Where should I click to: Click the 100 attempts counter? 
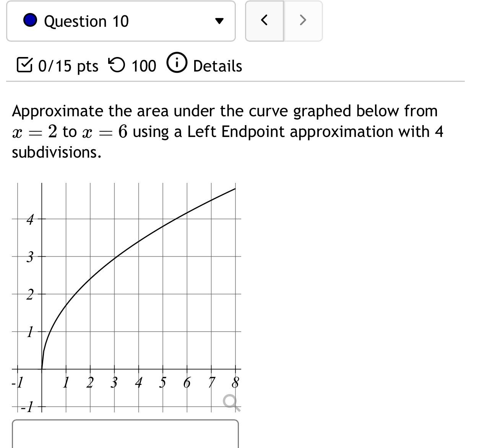143,65
